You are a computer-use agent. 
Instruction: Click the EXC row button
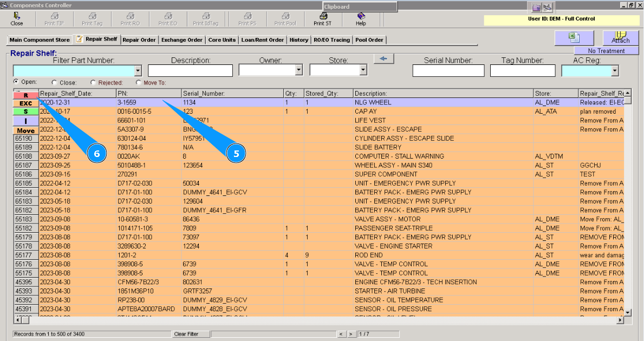25,103
